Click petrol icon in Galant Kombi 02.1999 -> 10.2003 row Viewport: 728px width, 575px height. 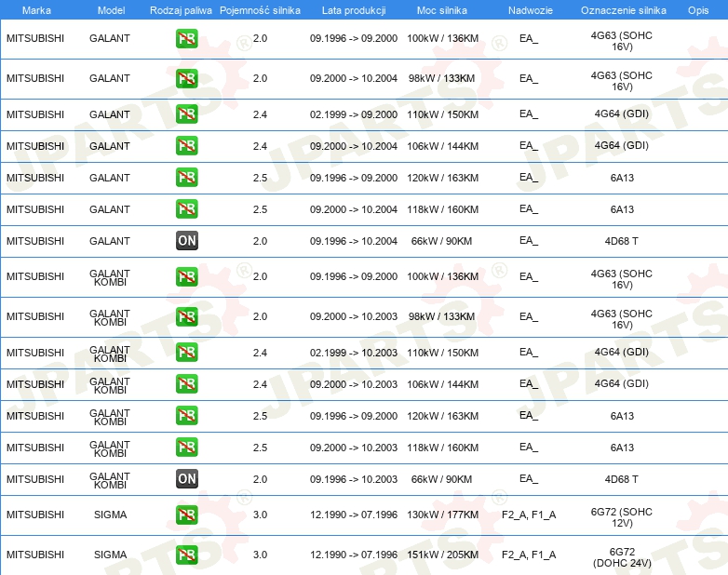[186, 353]
